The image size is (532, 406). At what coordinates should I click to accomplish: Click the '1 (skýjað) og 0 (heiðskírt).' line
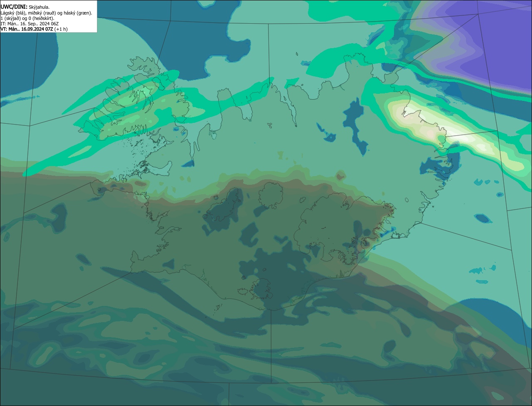coord(27,18)
